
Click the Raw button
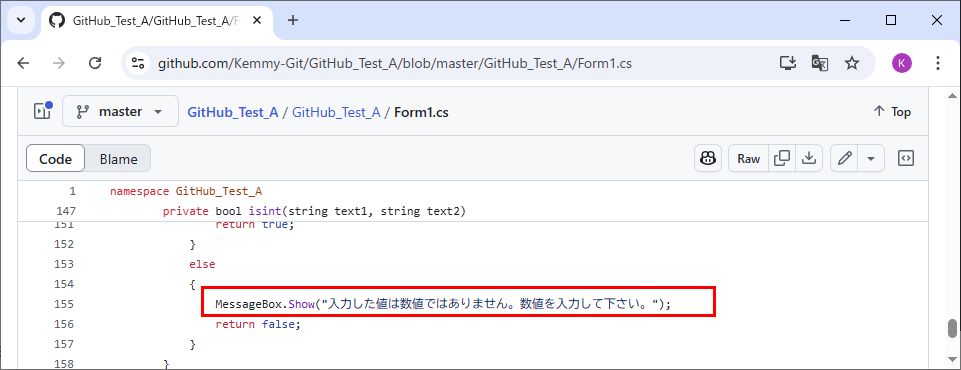748,159
